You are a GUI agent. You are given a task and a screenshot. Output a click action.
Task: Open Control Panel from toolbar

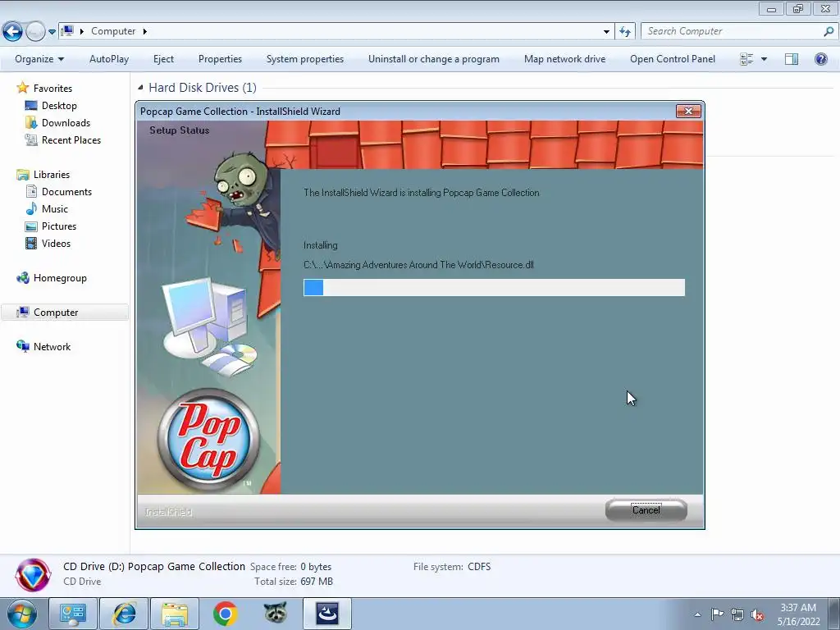(x=673, y=59)
